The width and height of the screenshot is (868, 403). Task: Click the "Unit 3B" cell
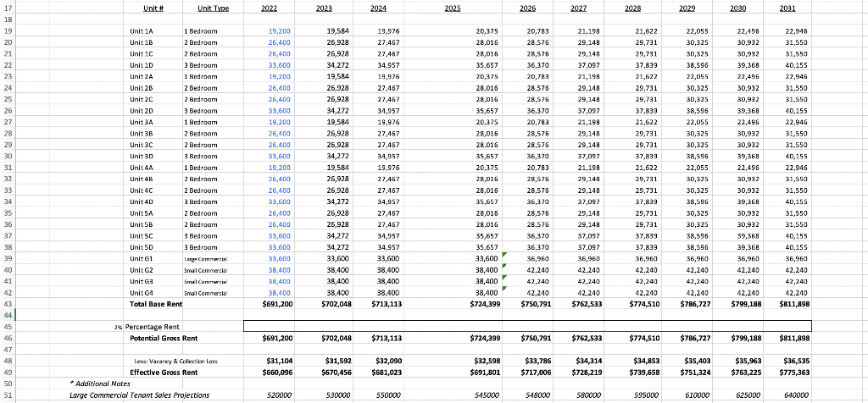[142, 134]
